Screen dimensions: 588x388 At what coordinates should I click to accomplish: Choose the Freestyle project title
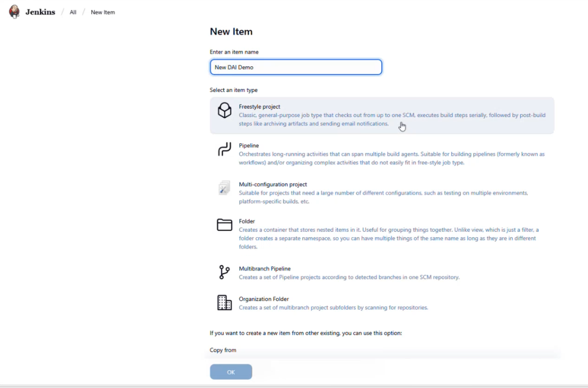tap(260, 107)
